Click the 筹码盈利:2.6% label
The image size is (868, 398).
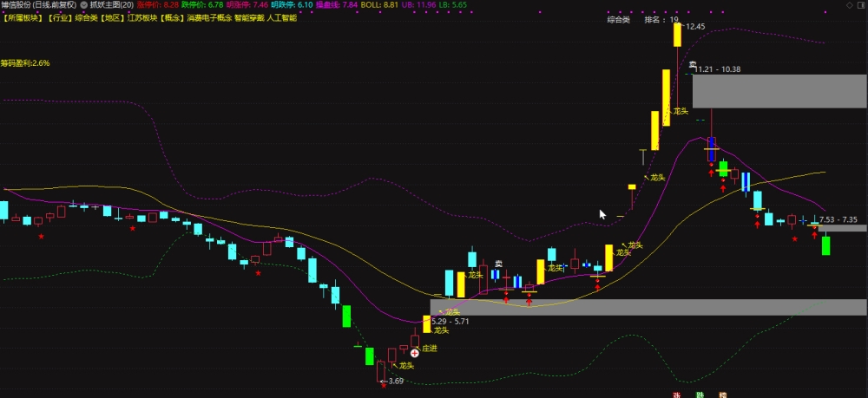pos(25,63)
